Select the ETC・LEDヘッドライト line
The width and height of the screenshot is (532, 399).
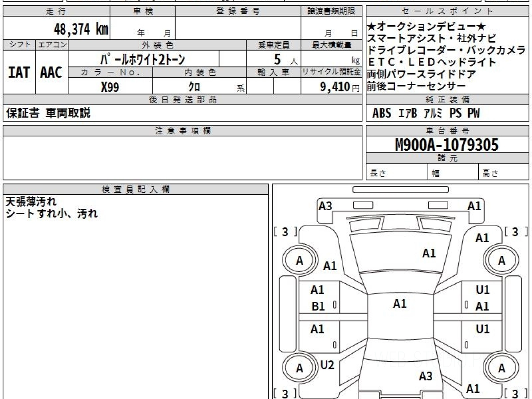(432, 62)
